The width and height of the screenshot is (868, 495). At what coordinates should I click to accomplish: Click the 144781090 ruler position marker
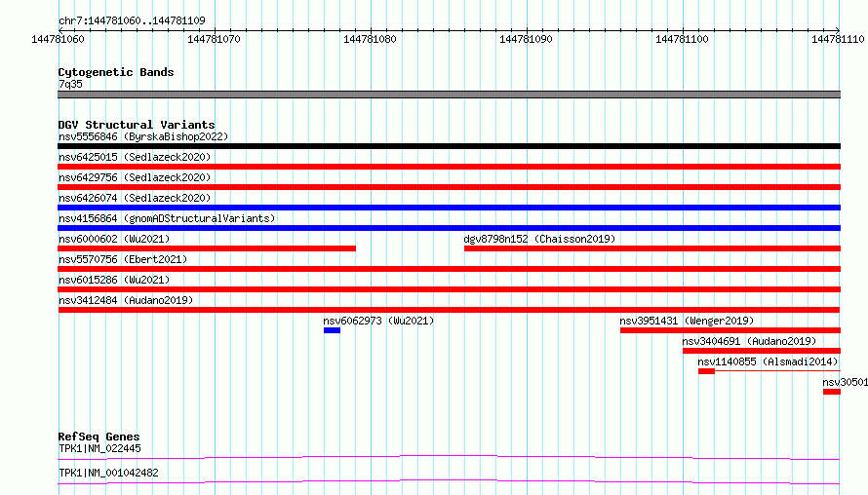click(x=526, y=39)
